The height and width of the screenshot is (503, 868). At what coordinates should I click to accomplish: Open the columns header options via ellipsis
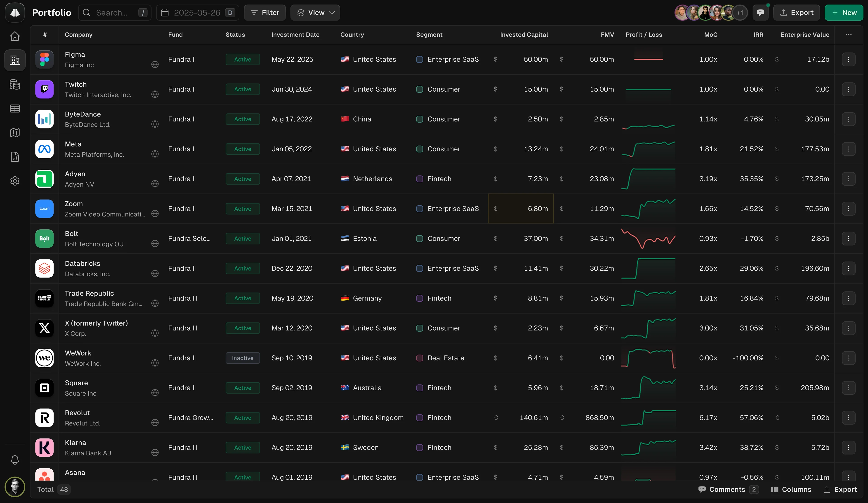pyautogui.click(x=849, y=34)
